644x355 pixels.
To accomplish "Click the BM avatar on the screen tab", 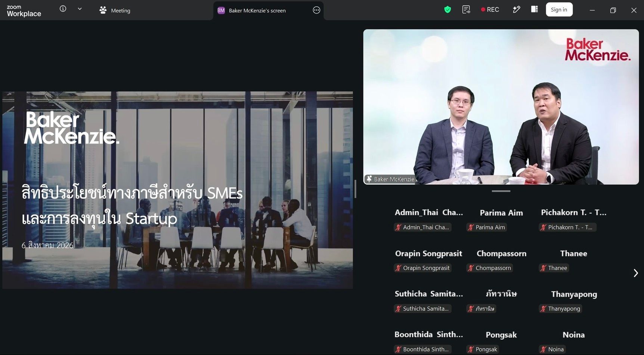I will 221,10.
